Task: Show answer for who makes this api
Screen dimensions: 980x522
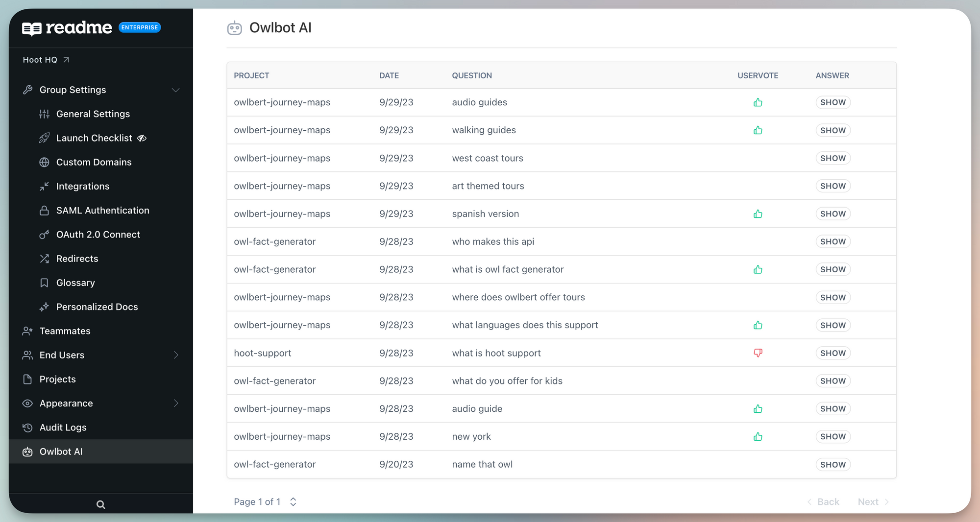Action: [833, 242]
